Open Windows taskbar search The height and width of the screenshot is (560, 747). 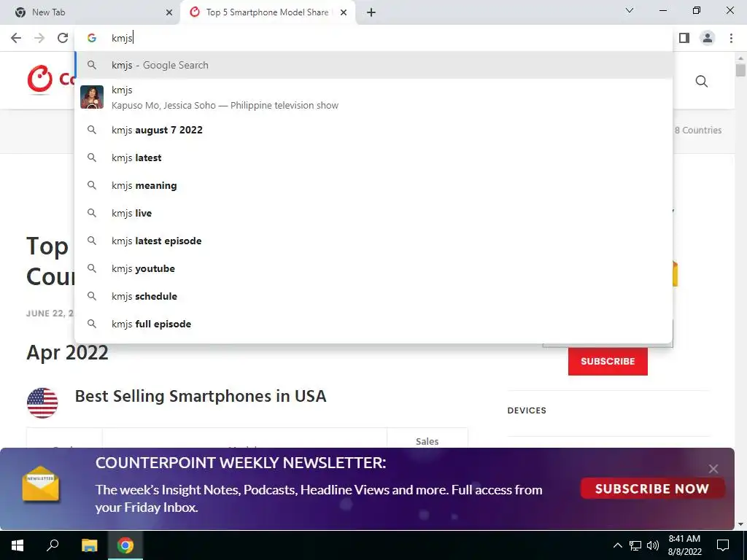(53, 545)
